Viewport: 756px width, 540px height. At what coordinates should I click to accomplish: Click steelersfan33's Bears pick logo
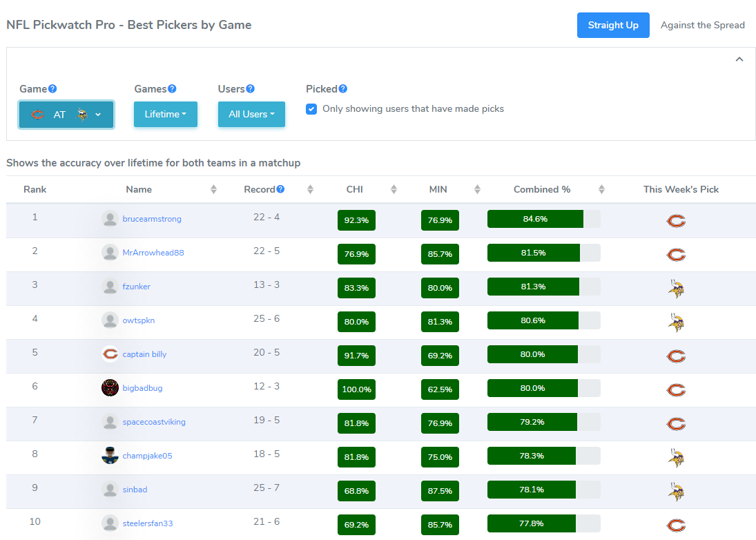tap(676, 525)
